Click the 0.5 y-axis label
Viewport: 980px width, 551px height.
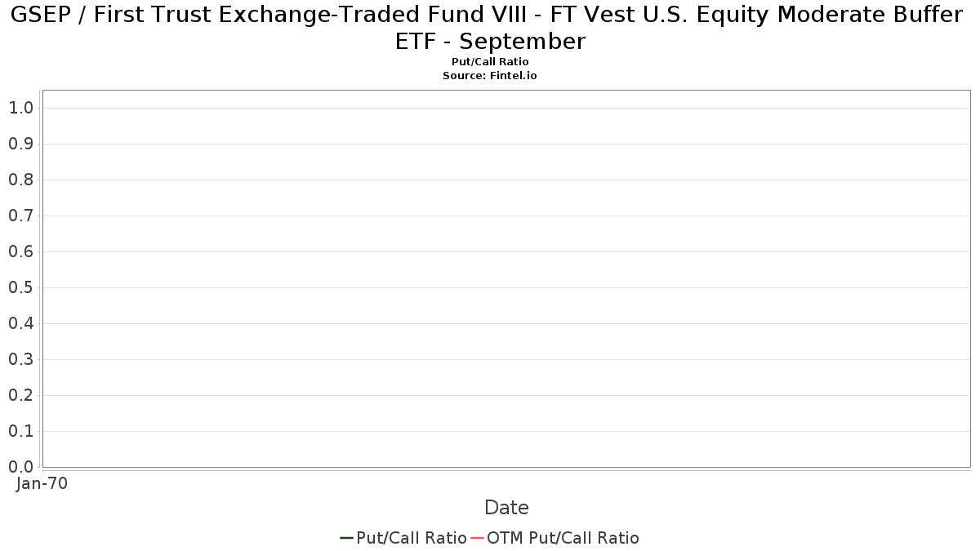20,287
